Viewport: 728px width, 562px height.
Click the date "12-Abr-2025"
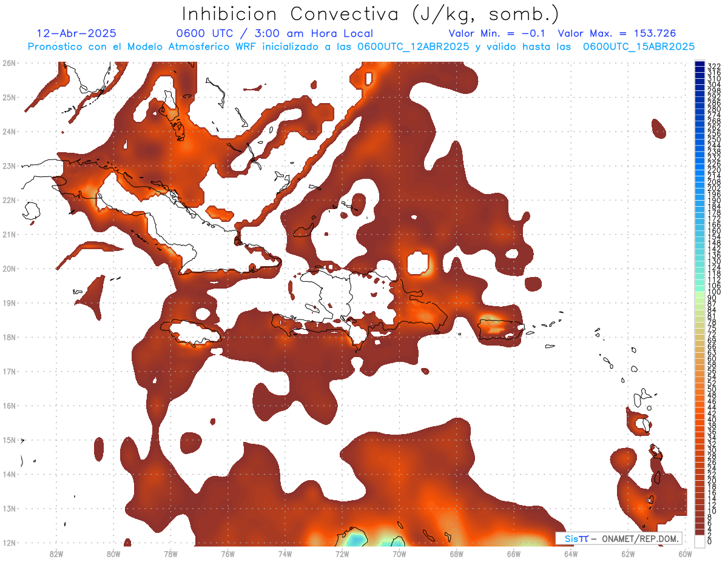(76, 34)
